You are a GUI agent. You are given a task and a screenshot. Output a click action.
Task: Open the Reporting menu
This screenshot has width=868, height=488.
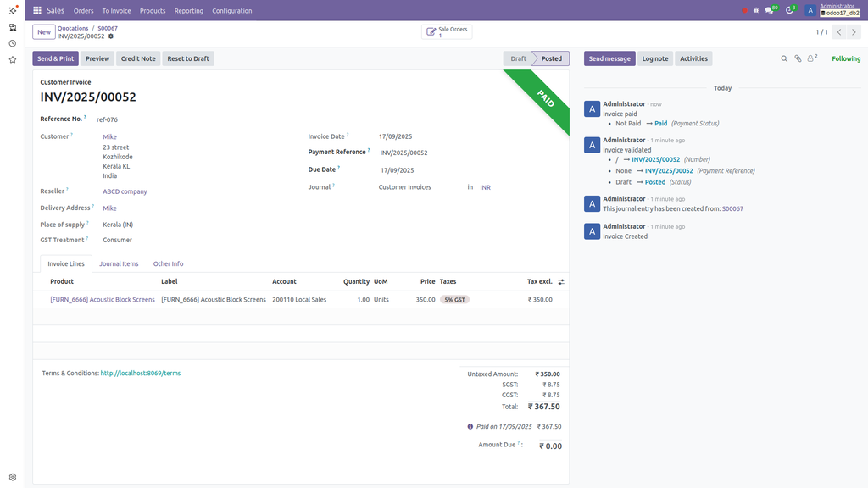pos(189,10)
